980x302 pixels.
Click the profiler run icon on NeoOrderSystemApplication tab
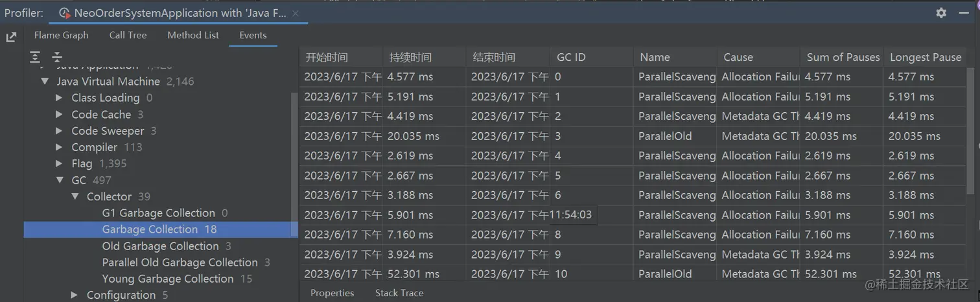point(64,13)
